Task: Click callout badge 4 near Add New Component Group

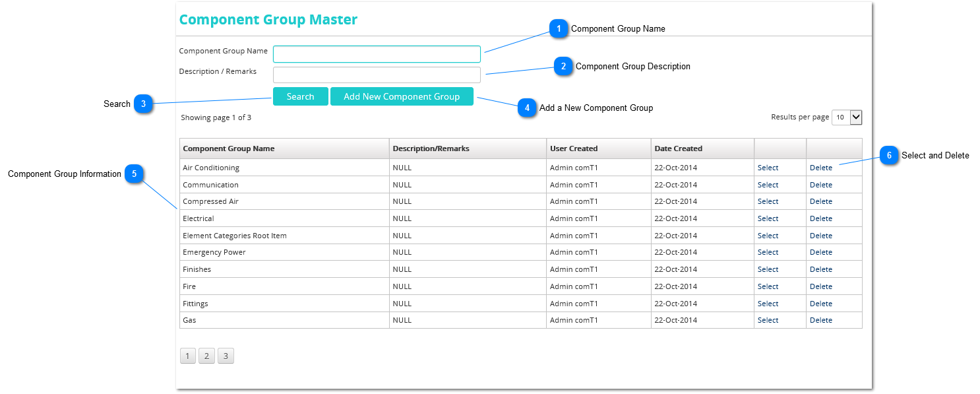Action: point(528,108)
